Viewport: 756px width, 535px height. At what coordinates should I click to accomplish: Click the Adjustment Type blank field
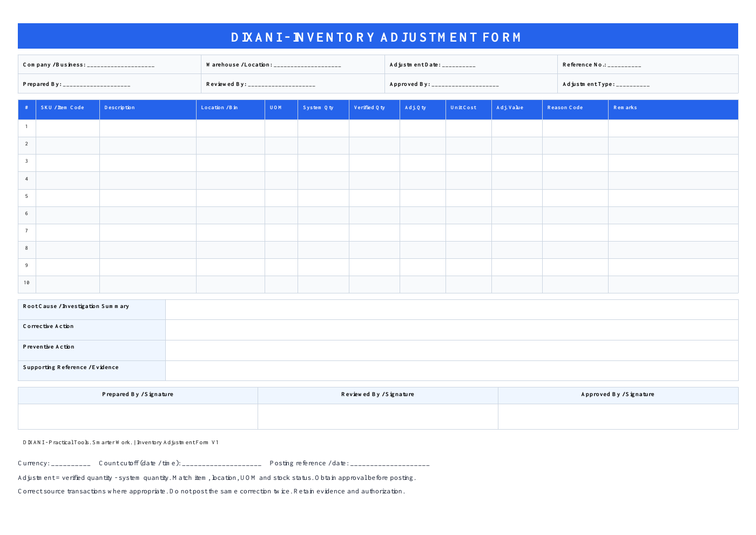point(633,85)
